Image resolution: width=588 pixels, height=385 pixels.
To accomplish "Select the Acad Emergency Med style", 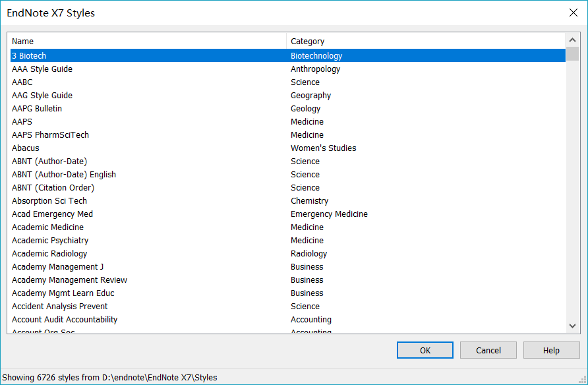I will click(x=287, y=214).
